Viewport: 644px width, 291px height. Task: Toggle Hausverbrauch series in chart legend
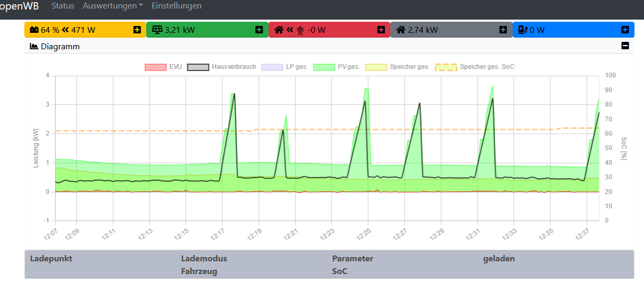pos(222,67)
